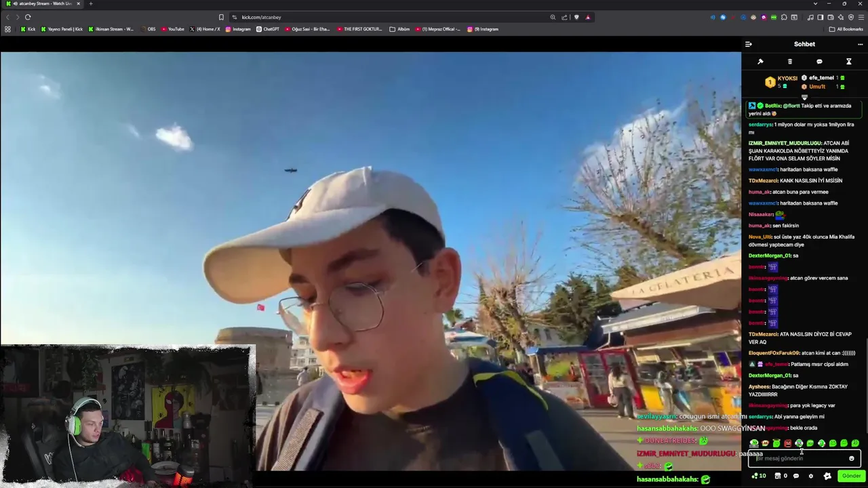The image size is (868, 488).
Task: Open the shop icon showing 0
Action: coord(781,476)
